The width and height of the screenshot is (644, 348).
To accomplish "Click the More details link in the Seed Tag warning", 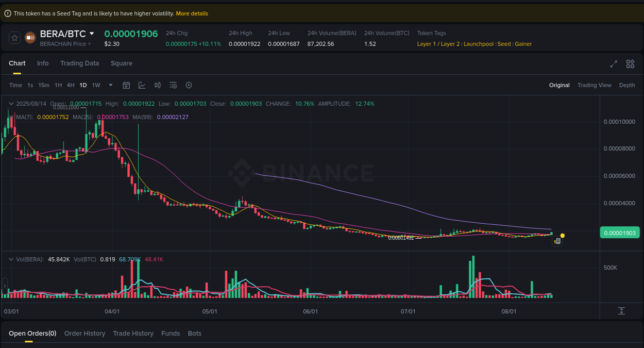I will click(x=192, y=13).
